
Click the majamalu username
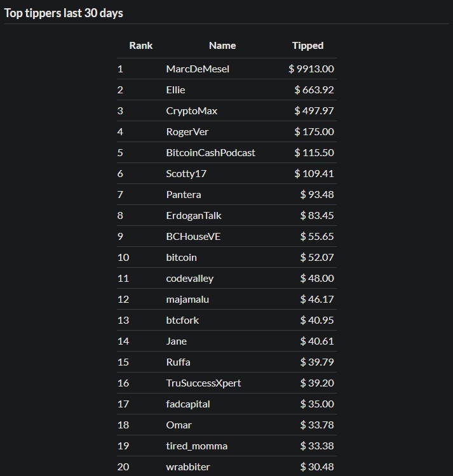coord(187,300)
